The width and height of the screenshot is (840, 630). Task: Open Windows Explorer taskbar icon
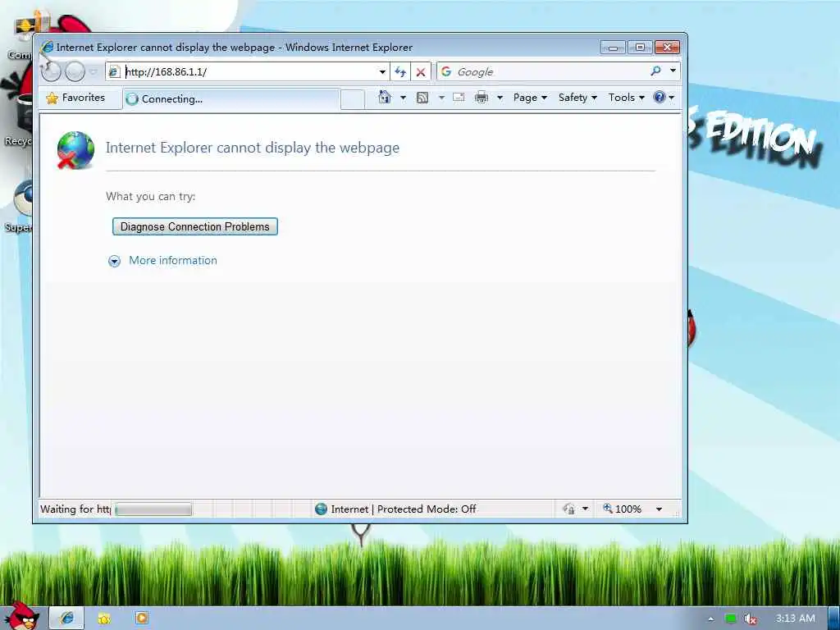pos(104,619)
